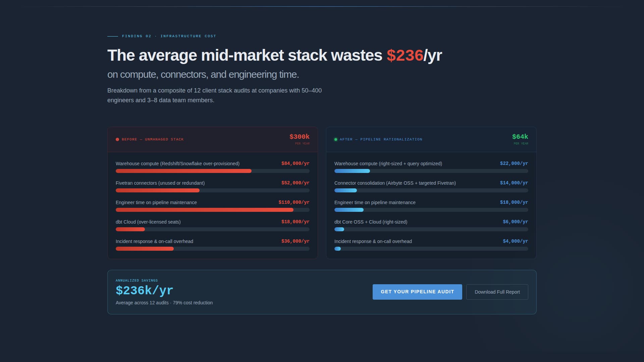Click 'Average across 12 audits · 79% cost reduction'

[164, 303]
